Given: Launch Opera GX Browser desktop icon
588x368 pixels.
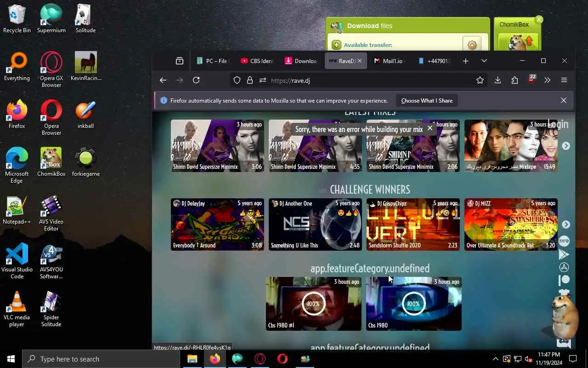Looking at the screenshot, I should [x=51, y=69].
